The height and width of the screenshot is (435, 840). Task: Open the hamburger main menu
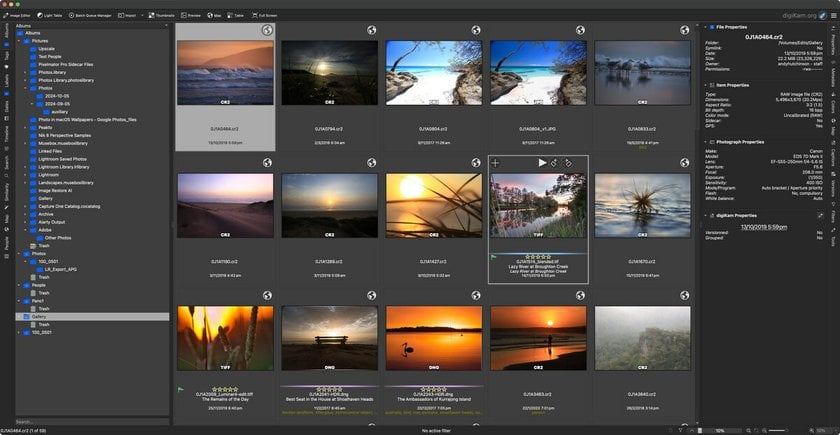(834, 16)
